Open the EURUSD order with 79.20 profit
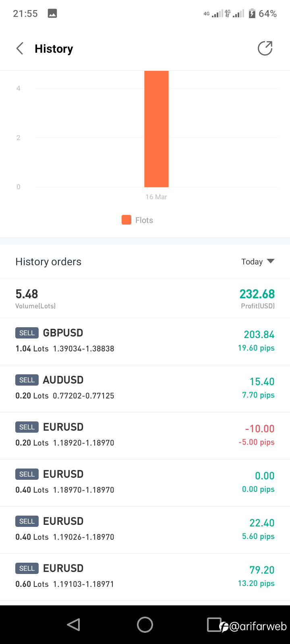 click(x=145, y=577)
